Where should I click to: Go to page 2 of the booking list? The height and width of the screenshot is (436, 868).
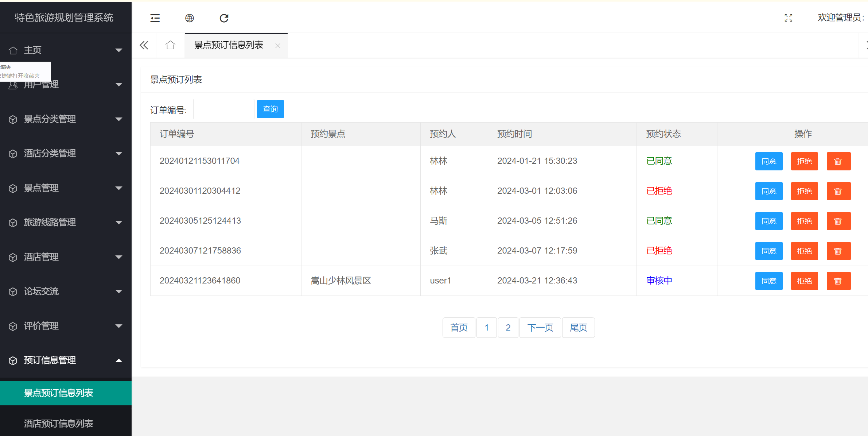(508, 327)
